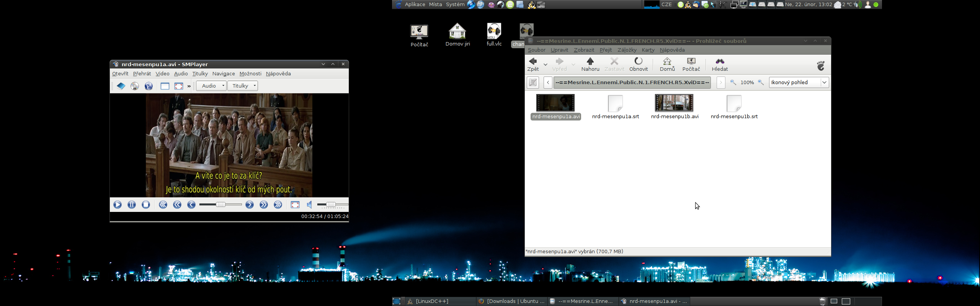Screen dimensions: 980x306
Task: Rewind with the triple-arrow back button
Action: [163, 205]
